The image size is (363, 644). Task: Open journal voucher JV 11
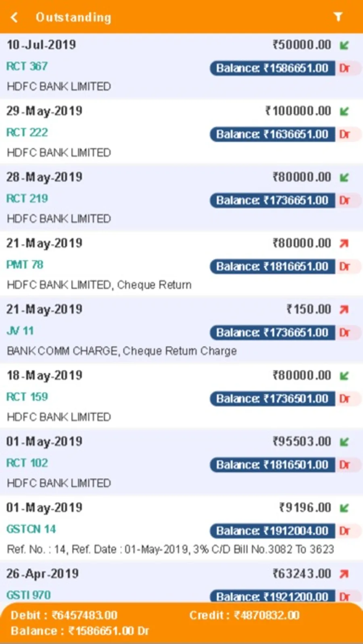point(20,331)
